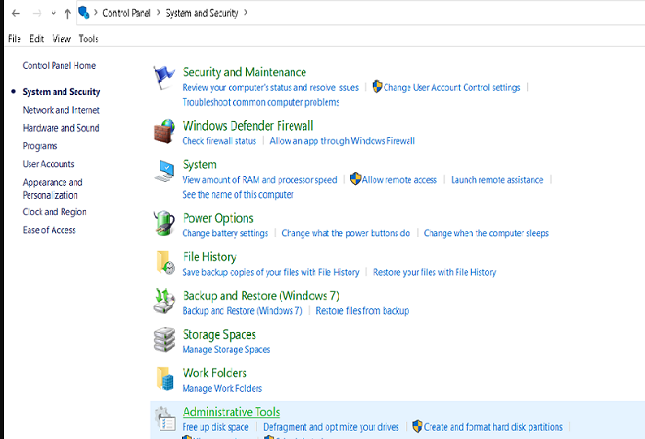Click the Backup and Restore drive icon

pyautogui.click(x=164, y=301)
